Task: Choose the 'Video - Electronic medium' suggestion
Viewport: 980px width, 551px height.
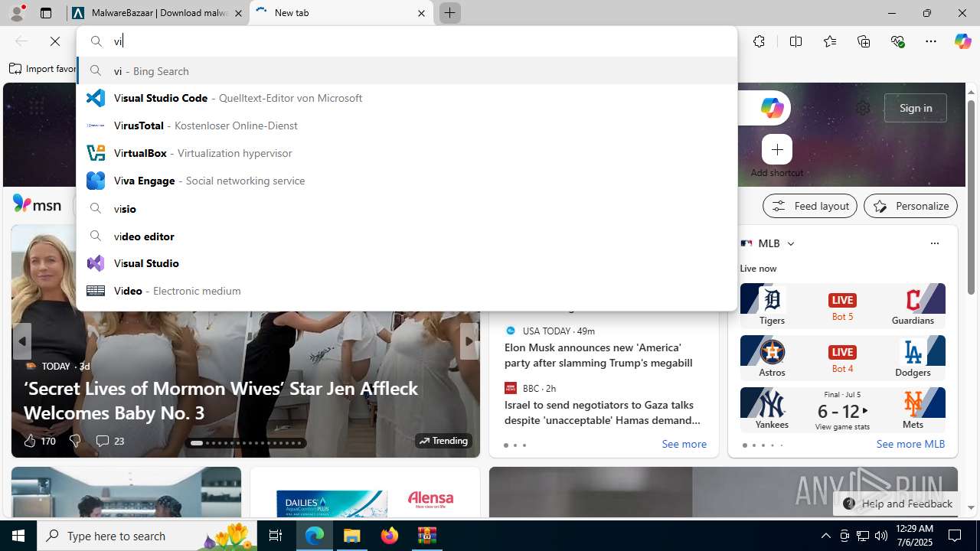Action: (407, 291)
